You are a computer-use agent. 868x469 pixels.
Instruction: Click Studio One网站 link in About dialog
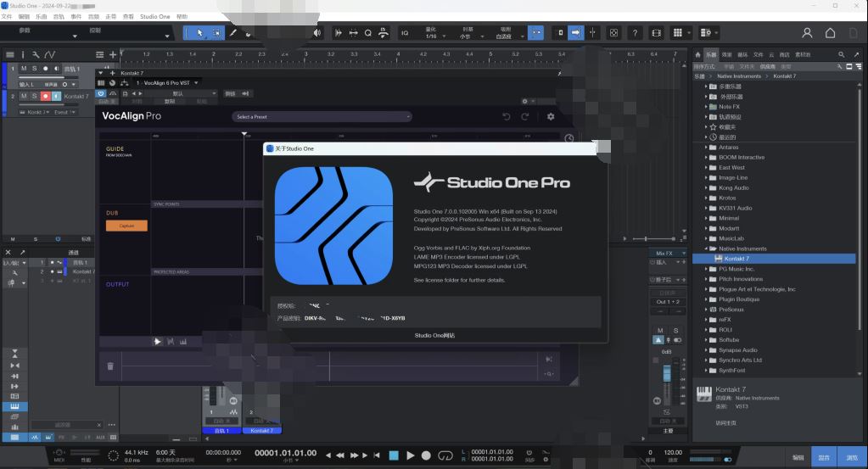click(x=434, y=335)
